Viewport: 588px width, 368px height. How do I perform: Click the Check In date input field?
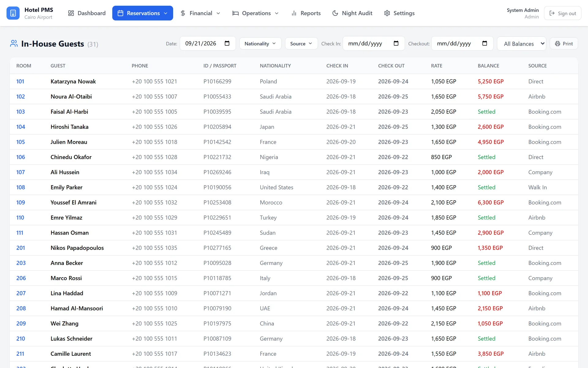(374, 44)
